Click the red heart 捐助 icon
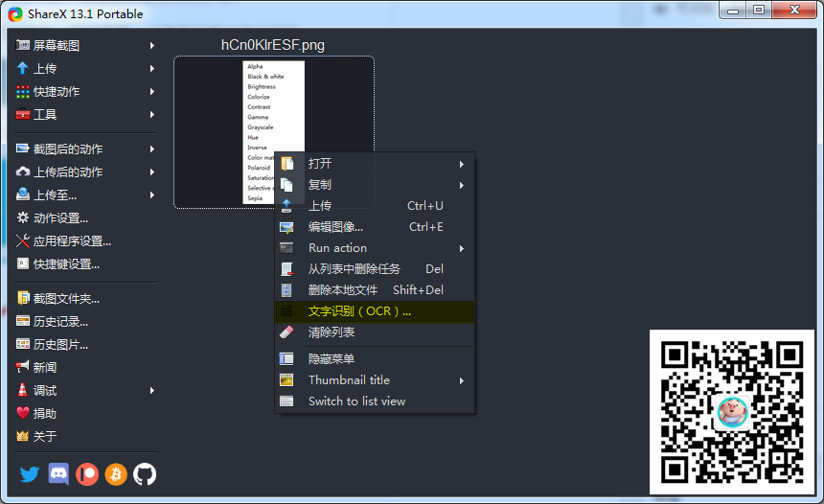Screen dimensions: 824x504 coord(23,413)
